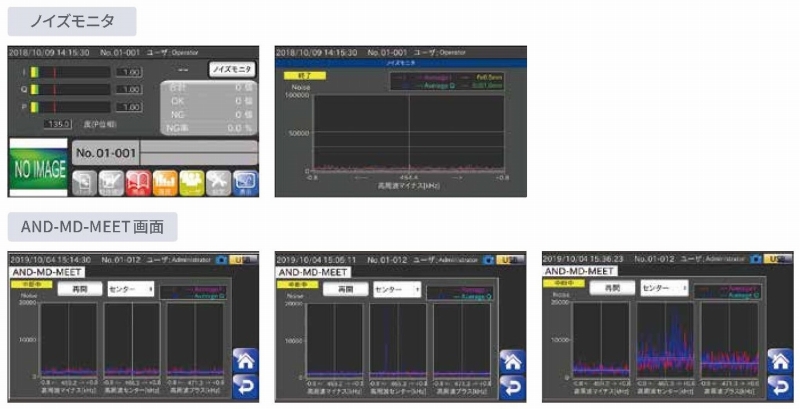Tap the camera icon on first AND-MD-MEET screen

[x=222, y=259]
